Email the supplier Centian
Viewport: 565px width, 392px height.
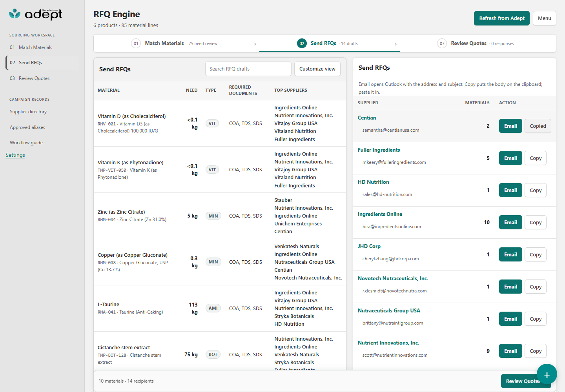coord(510,126)
